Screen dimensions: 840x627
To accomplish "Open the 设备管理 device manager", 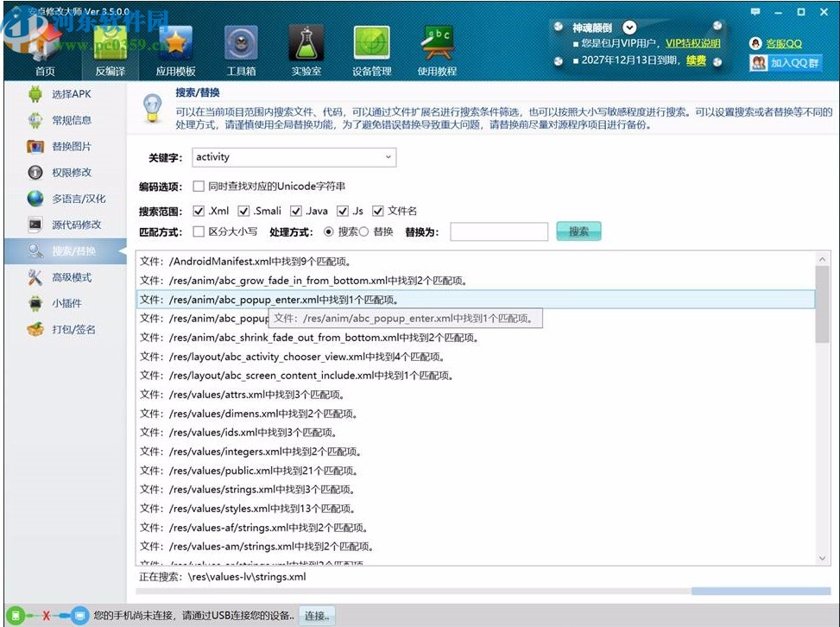I will coord(371,47).
